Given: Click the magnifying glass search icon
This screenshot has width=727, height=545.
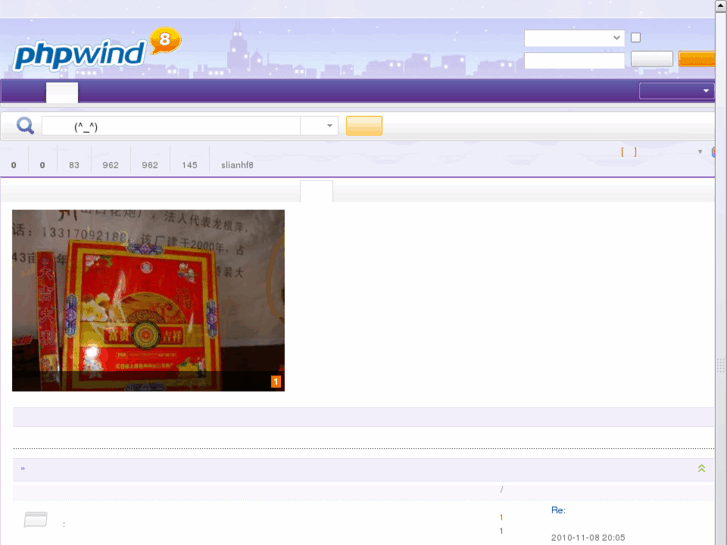Looking at the screenshot, I should point(25,125).
